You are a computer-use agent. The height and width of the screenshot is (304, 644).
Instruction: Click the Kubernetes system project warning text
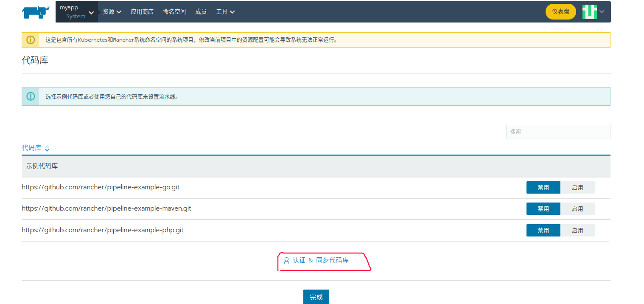coord(191,40)
